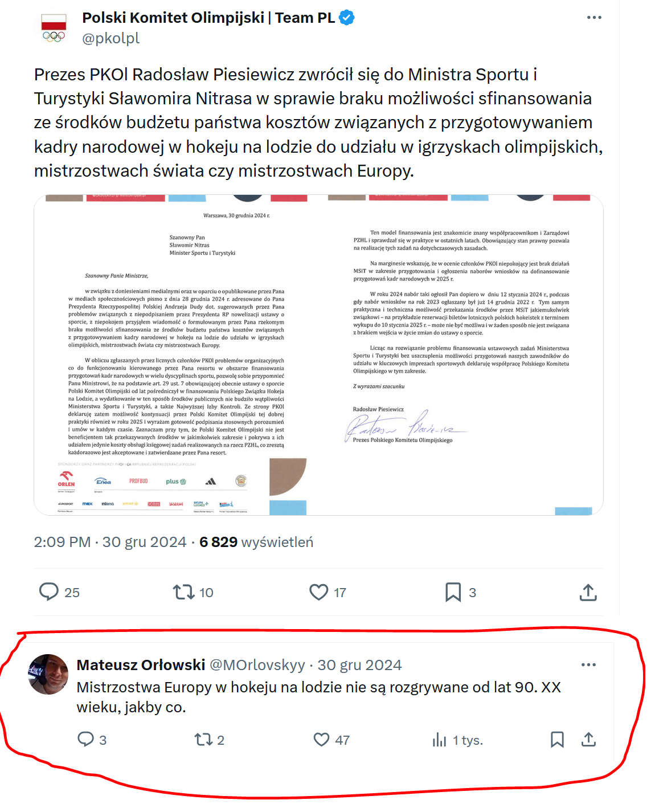Reply to Mateusz Orłowski's comment
651x812 pixels.
[85, 740]
